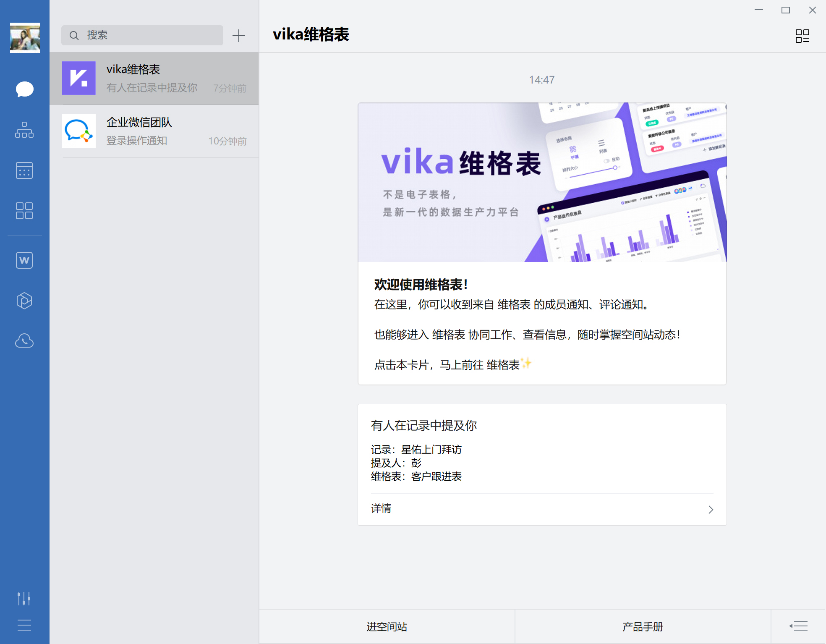Click the 搜索 search field
The height and width of the screenshot is (644, 826).
(142, 35)
